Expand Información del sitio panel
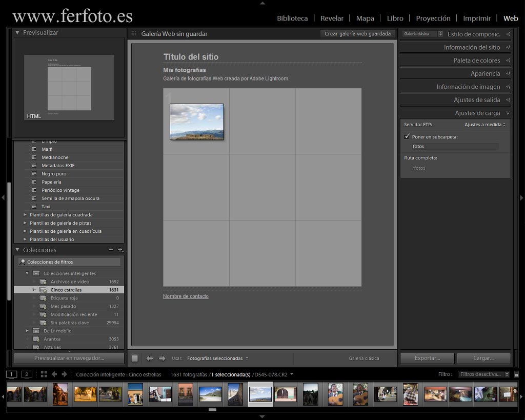 point(508,47)
